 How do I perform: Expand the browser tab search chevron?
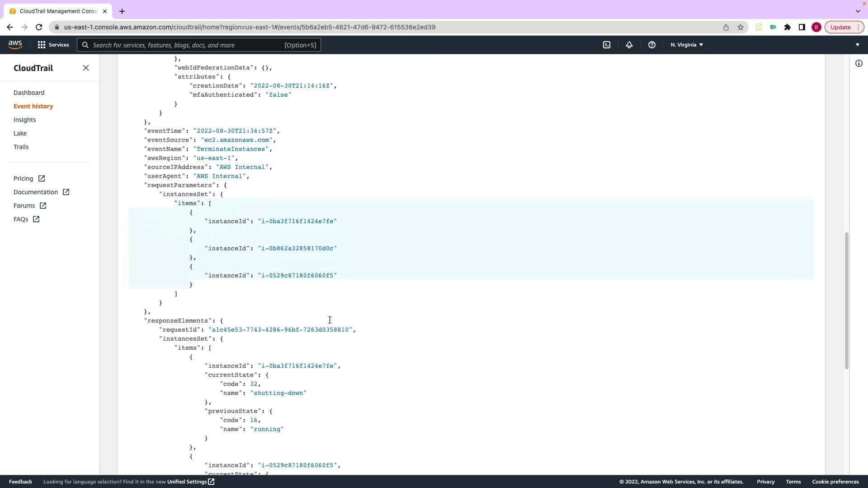(858, 11)
